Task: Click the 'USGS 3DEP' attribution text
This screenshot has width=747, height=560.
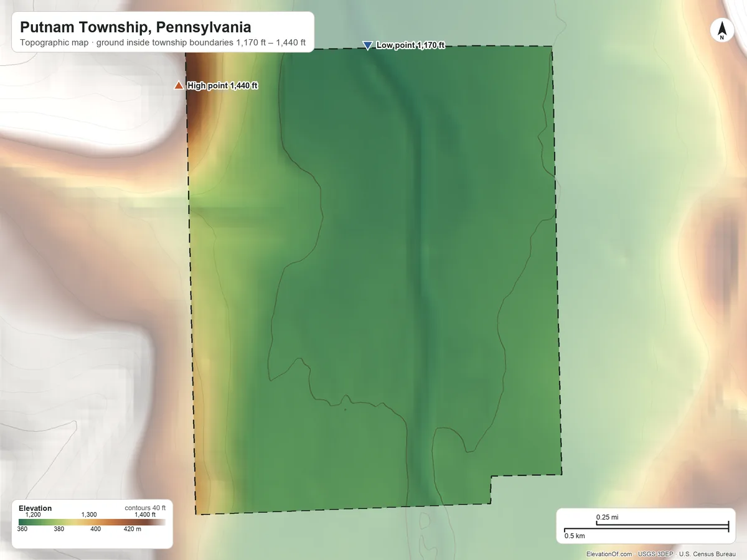Action: coord(655,554)
